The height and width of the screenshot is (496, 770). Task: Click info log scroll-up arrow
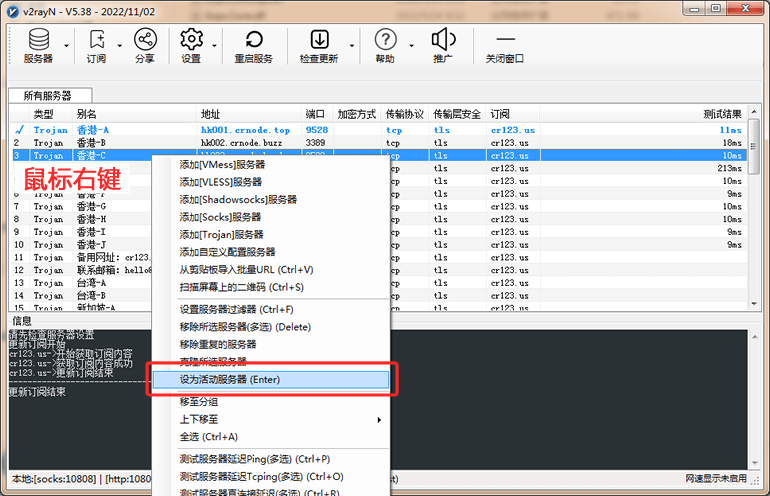[x=754, y=337]
